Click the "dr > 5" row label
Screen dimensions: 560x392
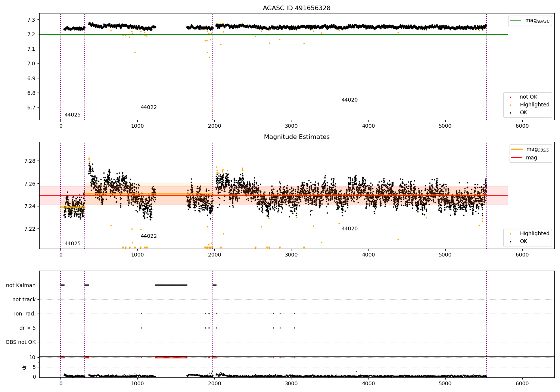(x=28, y=328)
